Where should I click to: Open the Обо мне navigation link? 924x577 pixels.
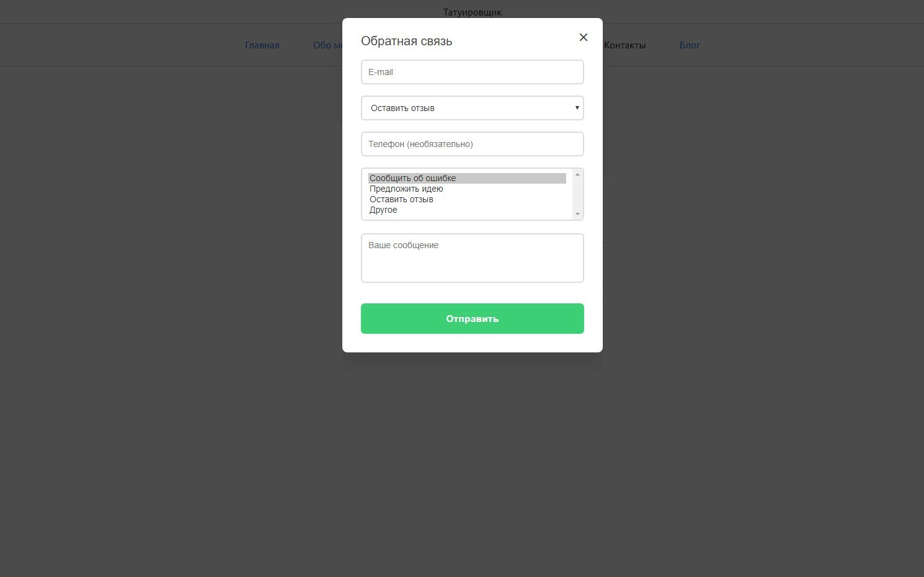tap(327, 45)
